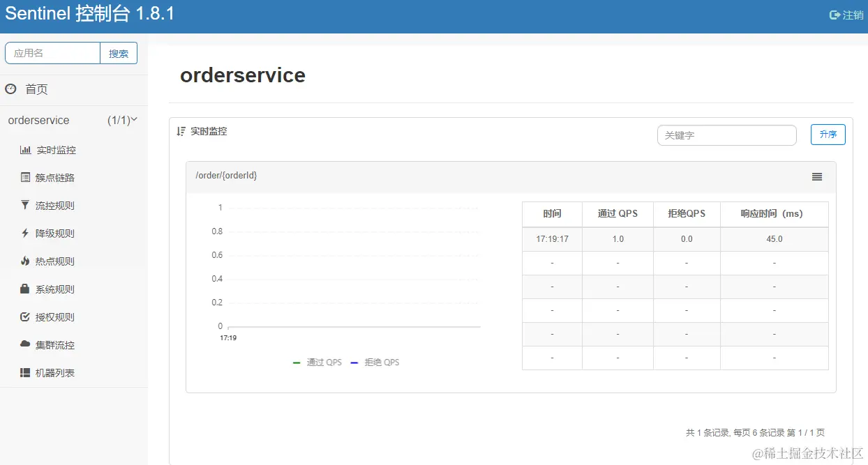Click the 17:19 x-axis label

tap(228, 338)
